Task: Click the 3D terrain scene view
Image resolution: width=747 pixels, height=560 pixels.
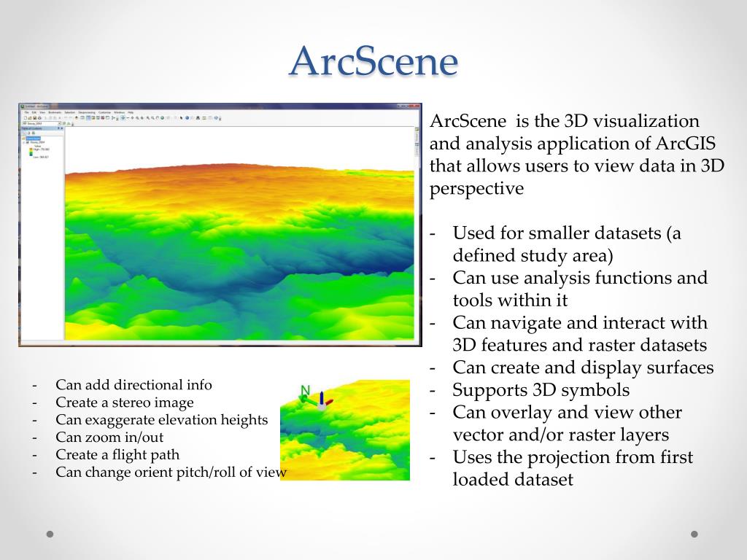Action: coord(239,233)
